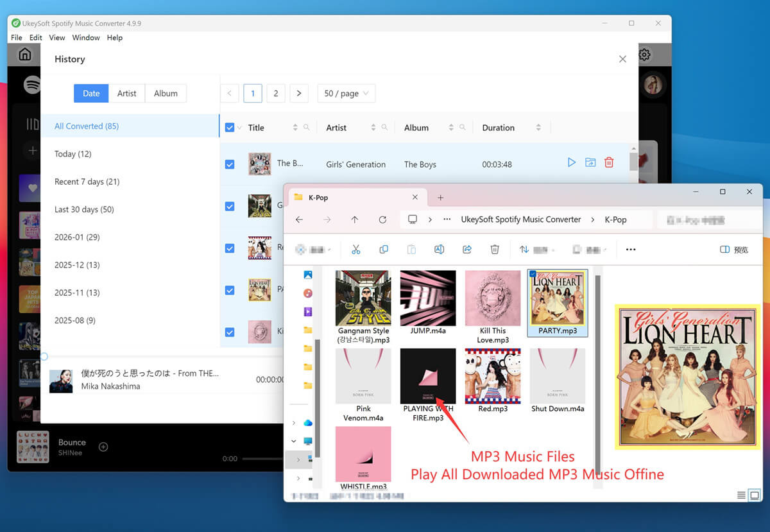Click the Home icon in the converter sidebar
Screen dimensions: 770x532
[24, 55]
